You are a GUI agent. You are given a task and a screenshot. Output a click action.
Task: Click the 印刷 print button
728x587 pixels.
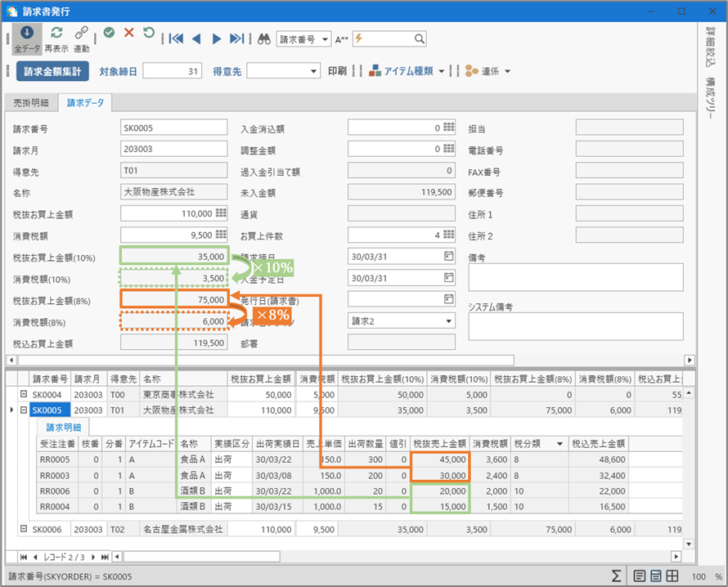click(x=336, y=71)
